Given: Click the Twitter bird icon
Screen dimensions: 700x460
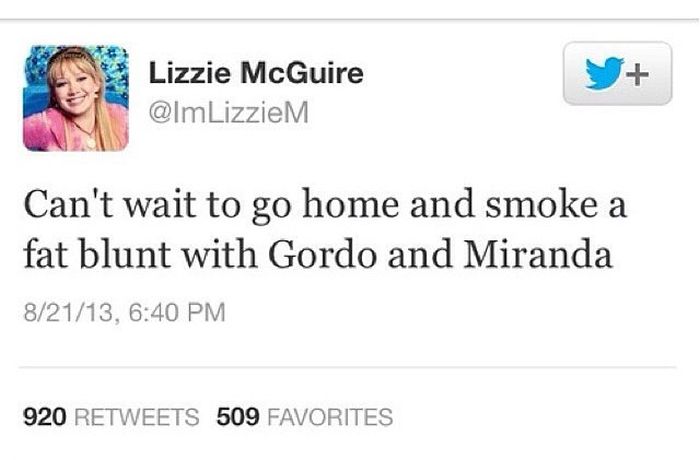Looking at the screenshot, I should [x=601, y=73].
